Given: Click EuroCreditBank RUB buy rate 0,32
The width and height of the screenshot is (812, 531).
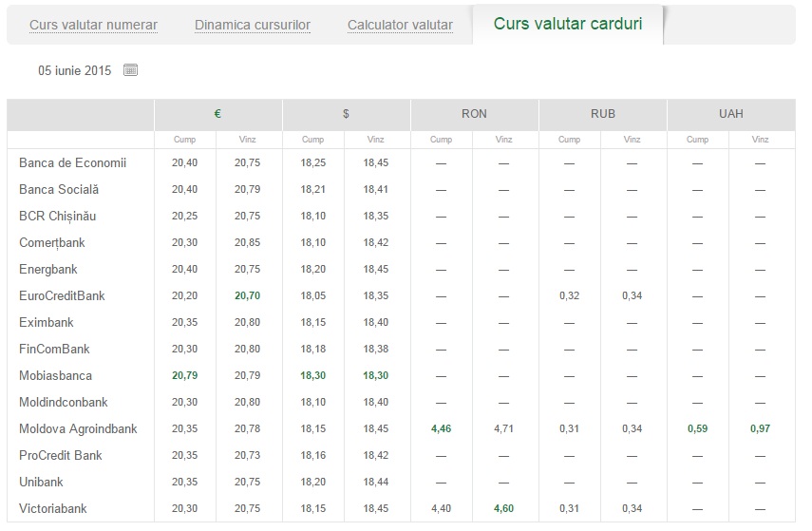Looking at the screenshot, I should 569,295.
